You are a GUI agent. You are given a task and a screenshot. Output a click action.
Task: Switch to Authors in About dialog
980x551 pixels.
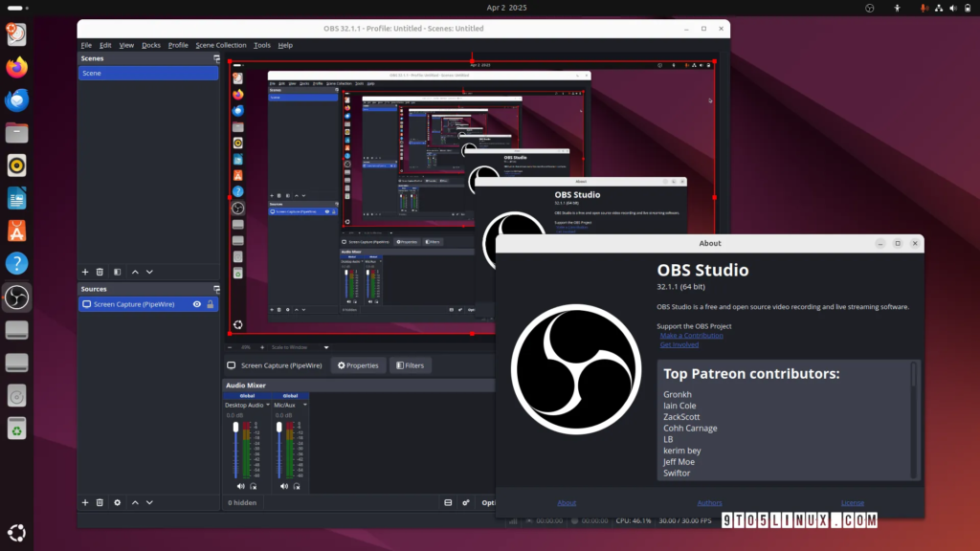709,502
